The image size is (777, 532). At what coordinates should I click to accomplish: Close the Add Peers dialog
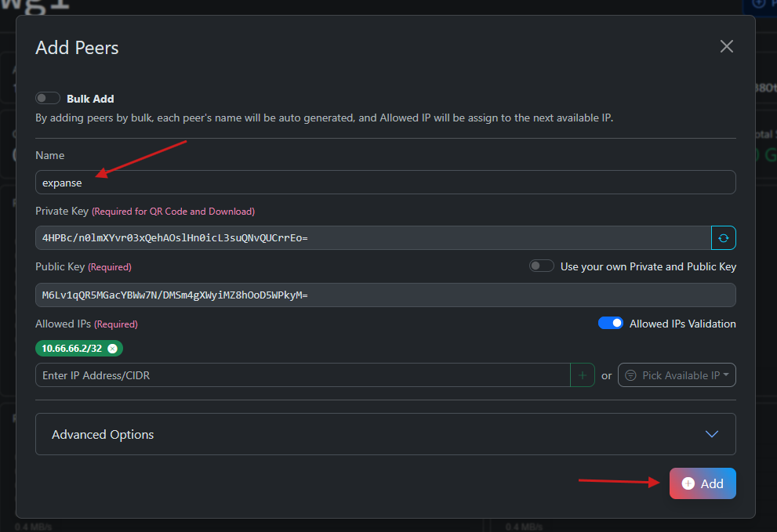click(727, 47)
